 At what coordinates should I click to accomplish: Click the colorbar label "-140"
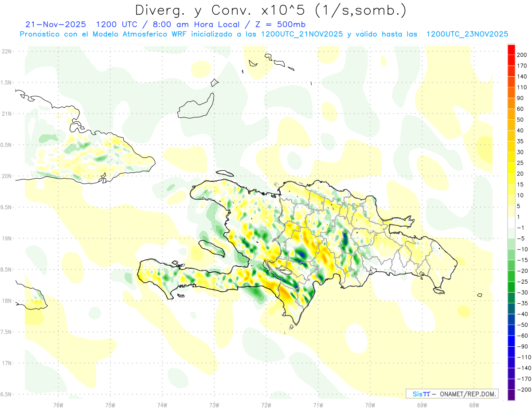524,368
